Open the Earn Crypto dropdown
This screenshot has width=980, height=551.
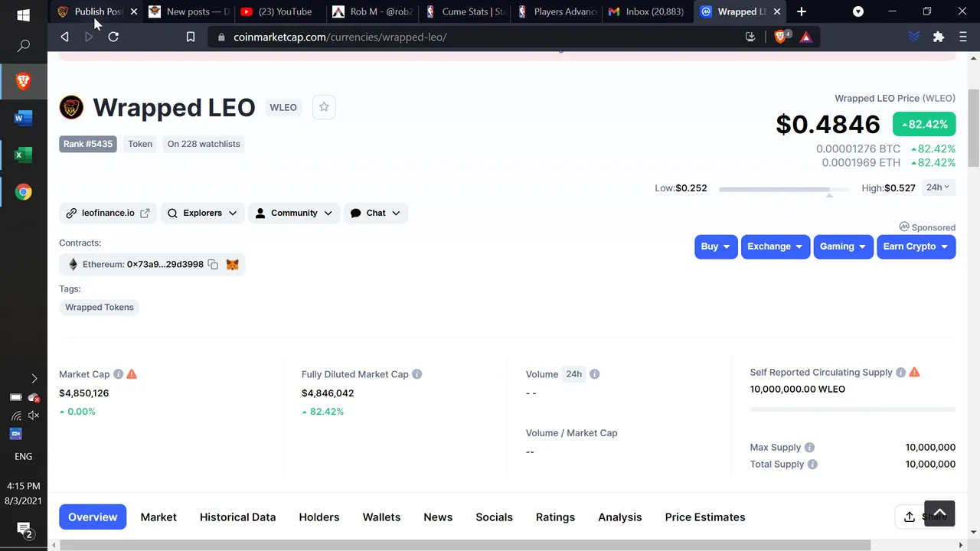coord(916,246)
